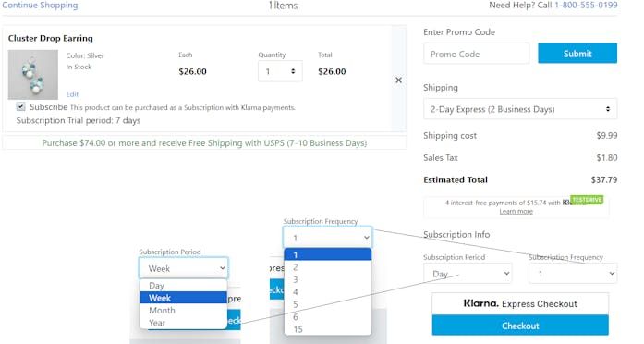Click Klarna Express Checkout button
Image resolution: width=644 pixels, height=344 pixels.
(x=520, y=303)
